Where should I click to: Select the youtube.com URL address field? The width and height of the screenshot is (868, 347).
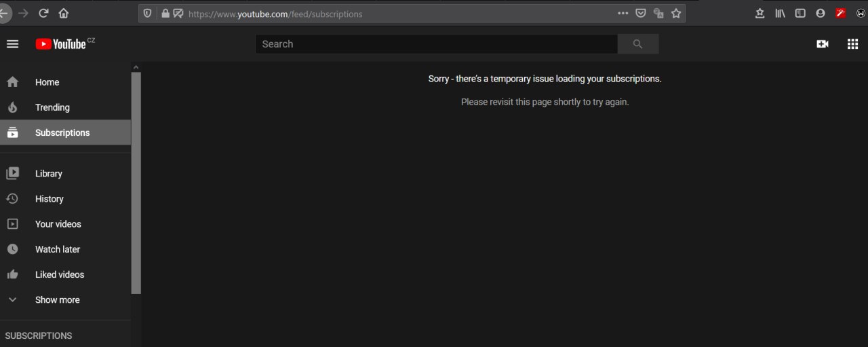400,14
